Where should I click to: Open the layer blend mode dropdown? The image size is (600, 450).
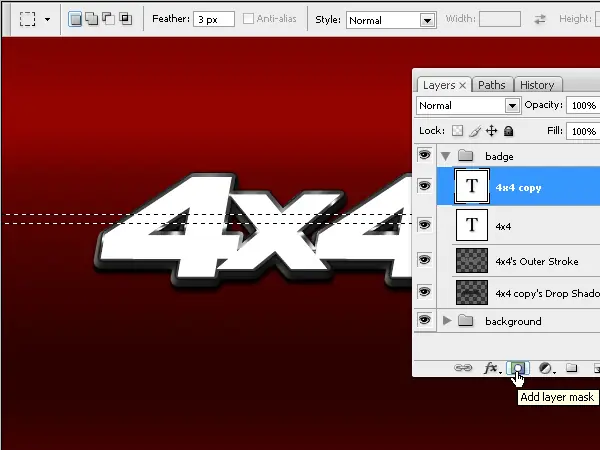click(x=468, y=105)
